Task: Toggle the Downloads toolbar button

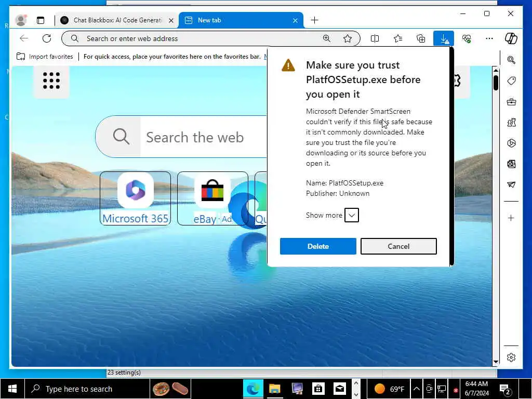Action: pyautogui.click(x=444, y=38)
